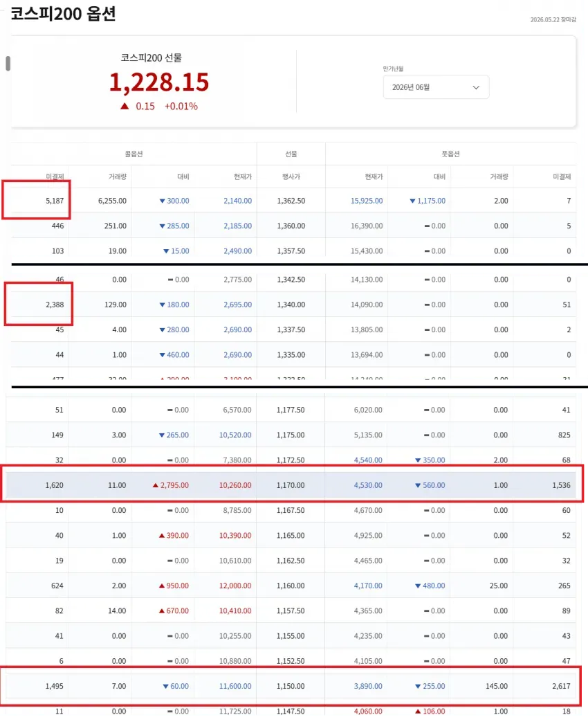Click call price 2,185.00
This screenshot has height=724, width=588.
pos(238,226)
